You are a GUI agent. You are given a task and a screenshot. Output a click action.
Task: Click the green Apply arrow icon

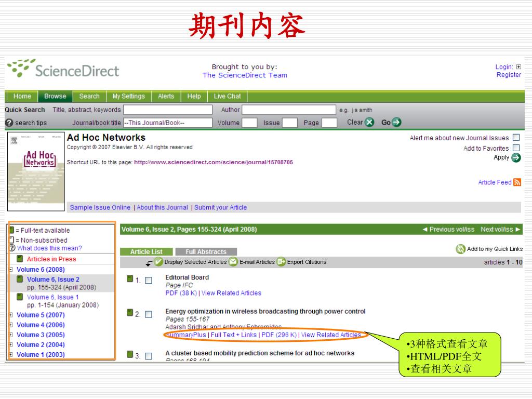tap(516, 157)
